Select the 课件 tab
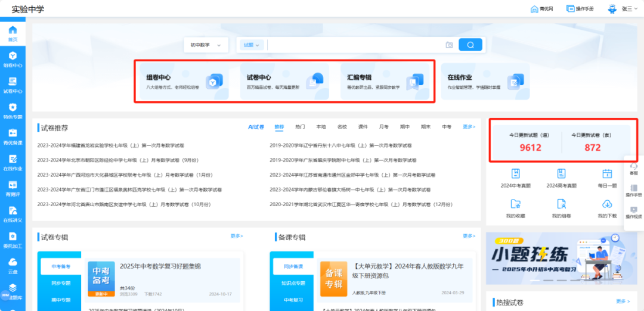The height and width of the screenshot is (311, 644). click(x=363, y=127)
